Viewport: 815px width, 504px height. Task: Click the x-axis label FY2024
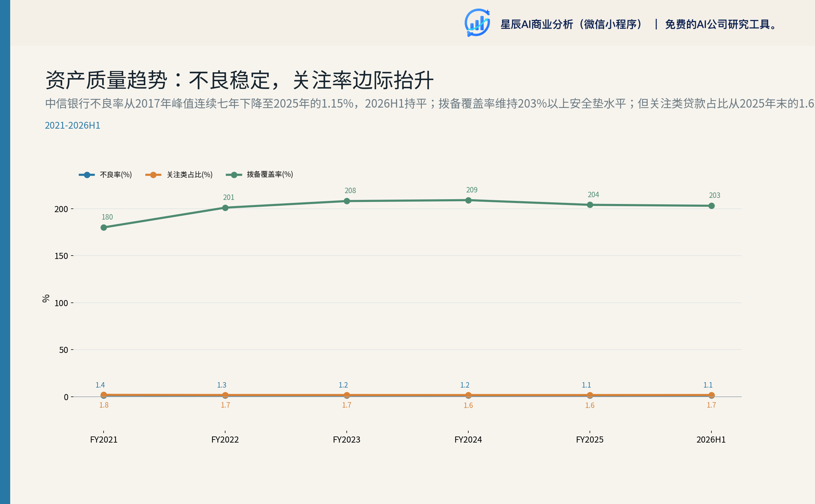(468, 440)
